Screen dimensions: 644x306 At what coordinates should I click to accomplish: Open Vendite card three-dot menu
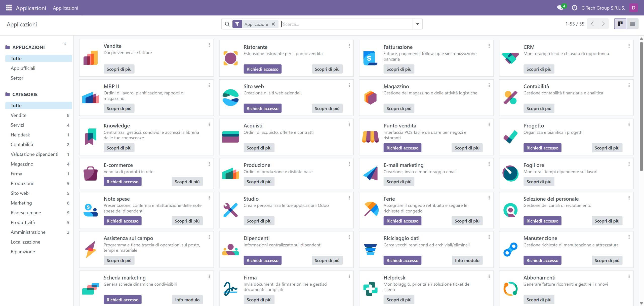click(209, 45)
